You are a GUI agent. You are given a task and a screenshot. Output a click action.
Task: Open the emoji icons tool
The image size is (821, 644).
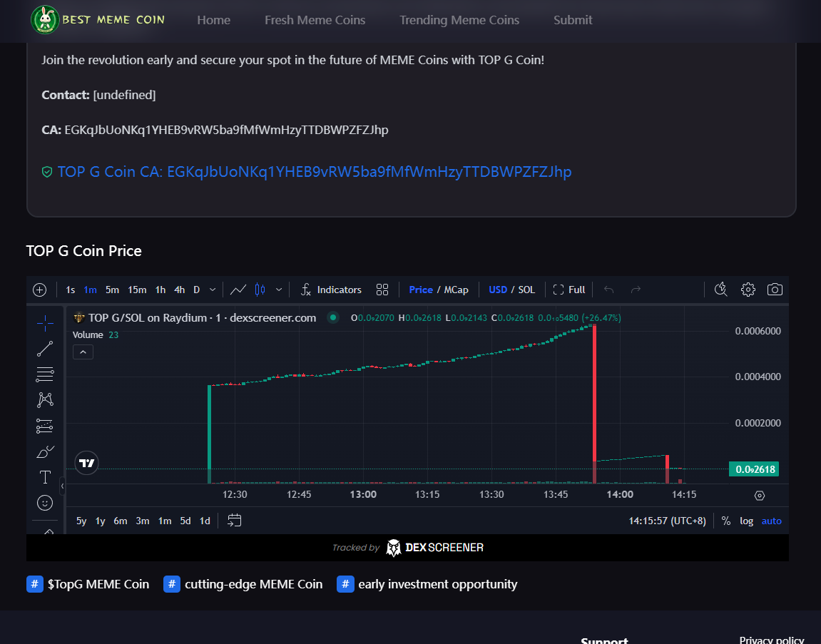click(45, 503)
